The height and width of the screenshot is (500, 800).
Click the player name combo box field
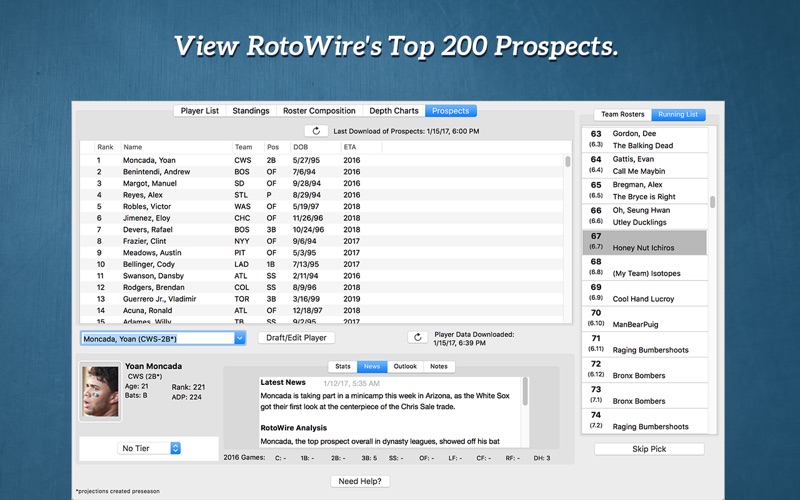pos(157,338)
